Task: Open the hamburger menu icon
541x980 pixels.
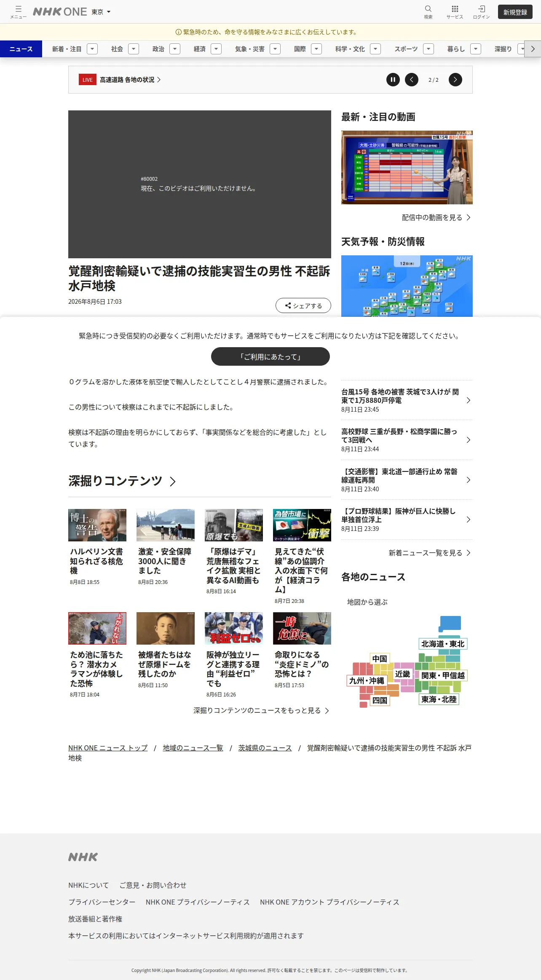Action: coord(18,12)
